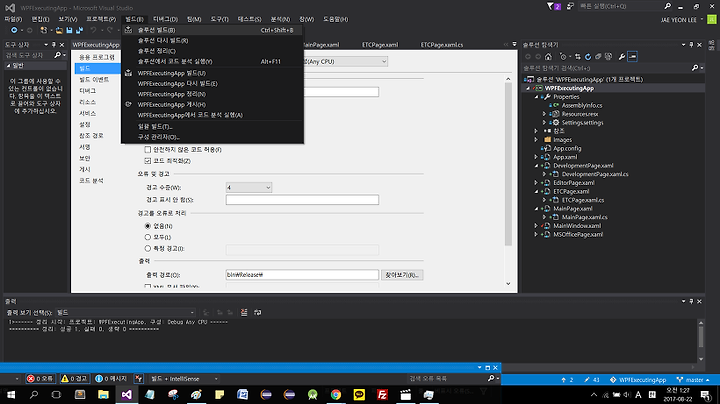Collapse the Properties node in Solution Explorer
The width and height of the screenshot is (720, 404).
(536, 97)
